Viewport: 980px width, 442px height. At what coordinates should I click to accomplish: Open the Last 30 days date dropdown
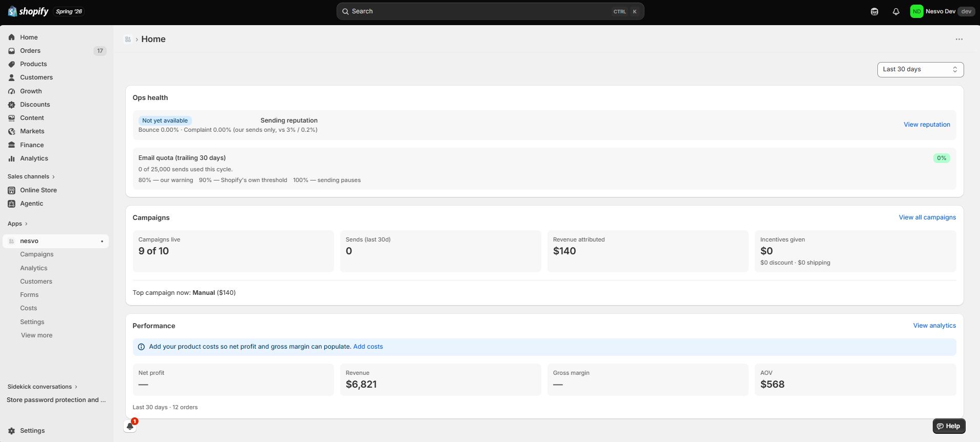click(x=920, y=69)
